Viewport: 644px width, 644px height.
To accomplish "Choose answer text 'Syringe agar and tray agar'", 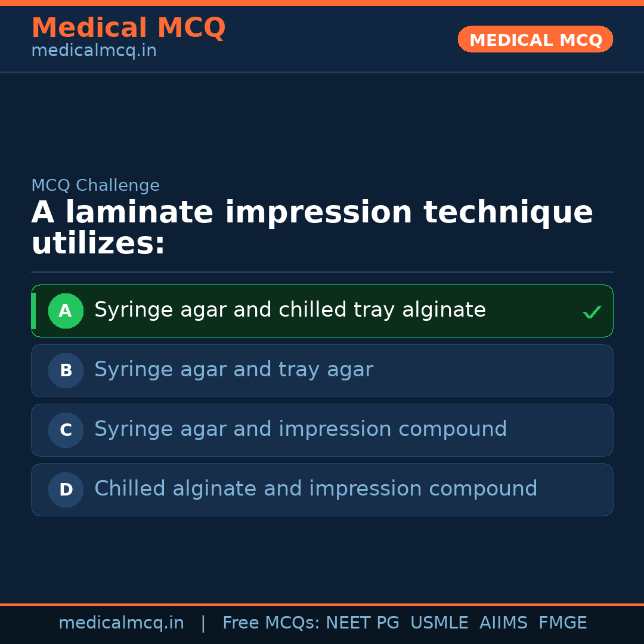I will pos(234,370).
